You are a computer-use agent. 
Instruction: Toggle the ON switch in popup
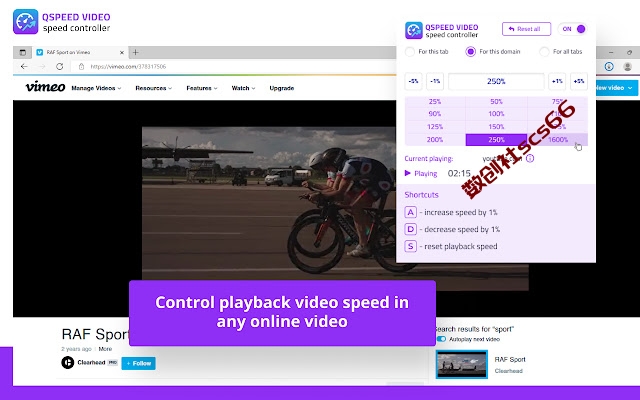point(573,29)
